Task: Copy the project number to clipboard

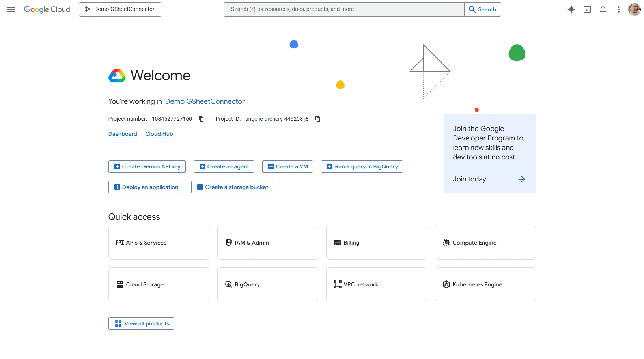Action: (201, 119)
